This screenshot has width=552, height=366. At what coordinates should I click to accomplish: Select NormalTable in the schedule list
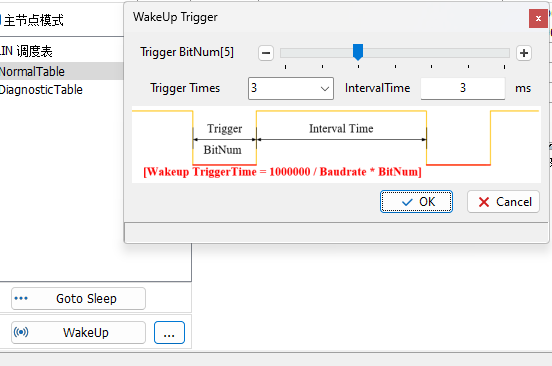coord(62,71)
